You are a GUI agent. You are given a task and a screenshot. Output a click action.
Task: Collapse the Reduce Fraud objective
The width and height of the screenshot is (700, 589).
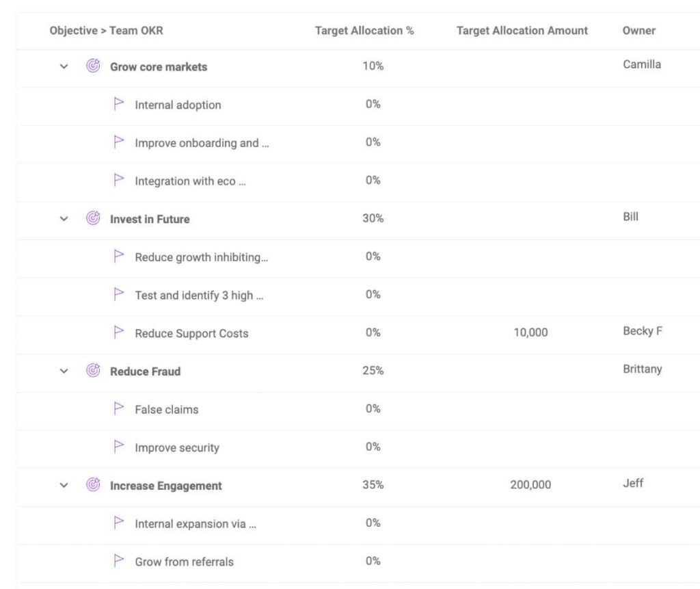click(64, 371)
